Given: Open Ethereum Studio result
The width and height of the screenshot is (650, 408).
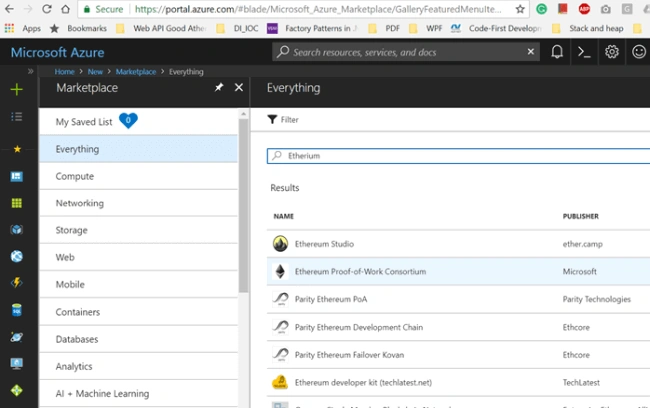Looking at the screenshot, I should coord(458,244).
